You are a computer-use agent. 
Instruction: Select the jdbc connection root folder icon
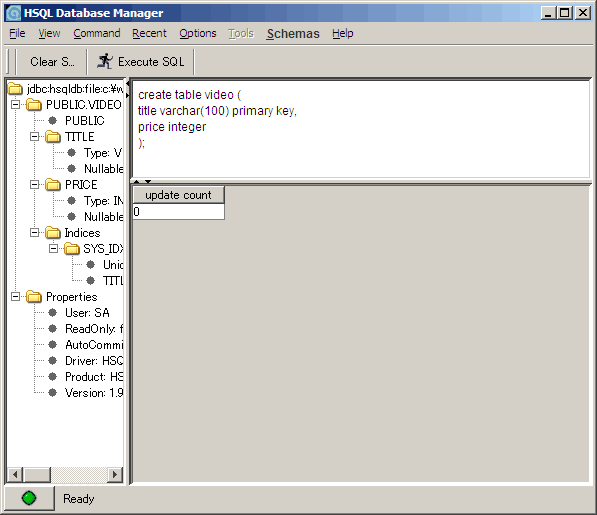click(x=15, y=89)
